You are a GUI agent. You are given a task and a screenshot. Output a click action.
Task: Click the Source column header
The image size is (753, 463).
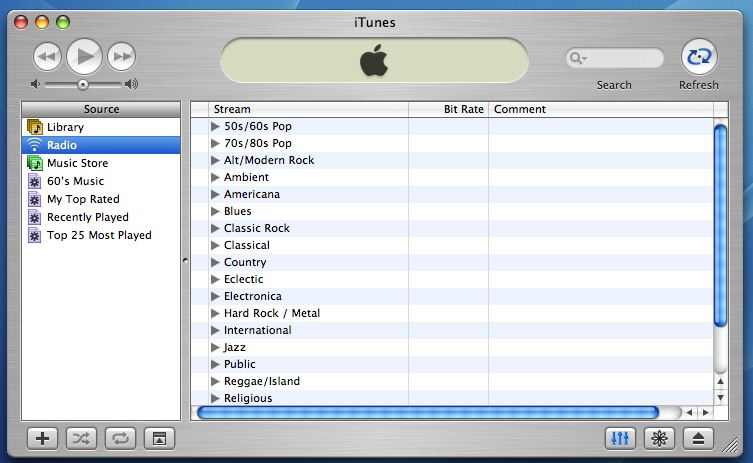click(x=101, y=110)
